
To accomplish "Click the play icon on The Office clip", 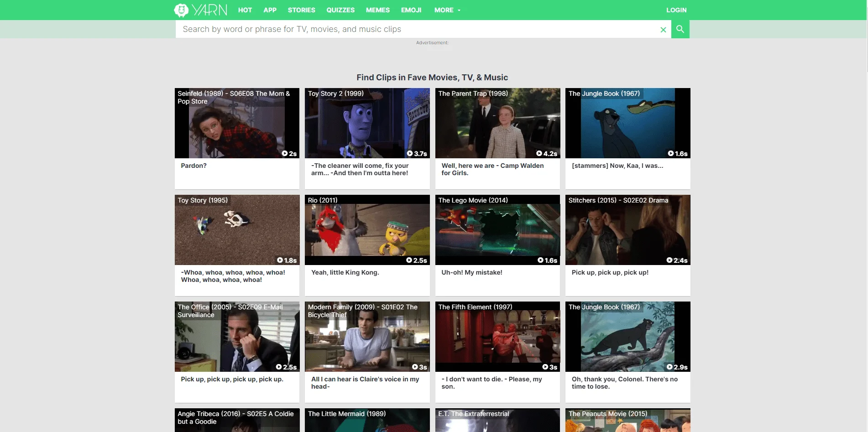I will tap(279, 367).
